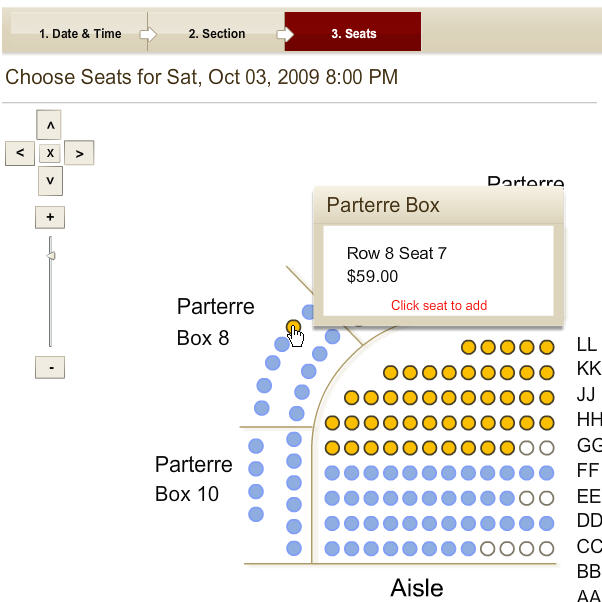Select the last gold seat in row KK
The image size is (602, 602).
[x=546, y=372]
